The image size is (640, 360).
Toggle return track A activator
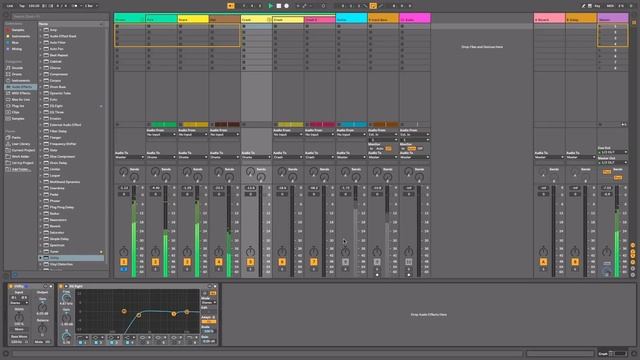pos(543,262)
